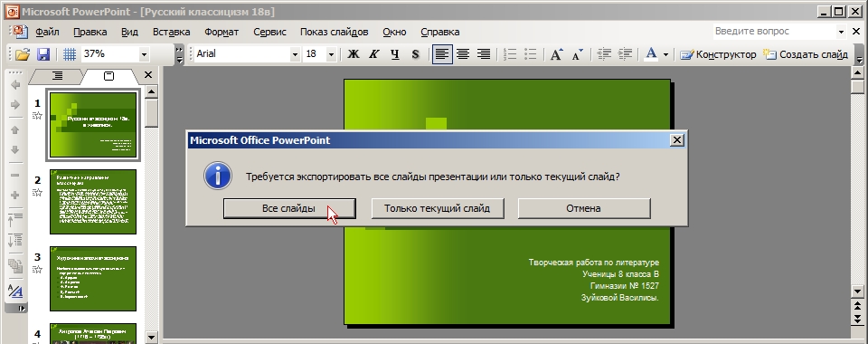
Task: Center align text
Action: click(463, 54)
